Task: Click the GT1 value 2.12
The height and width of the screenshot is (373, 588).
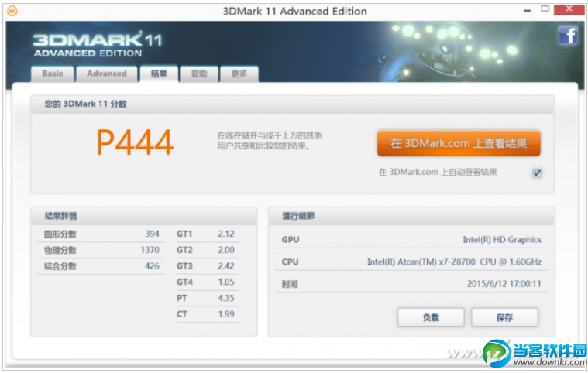Action: tap(226, 234)
